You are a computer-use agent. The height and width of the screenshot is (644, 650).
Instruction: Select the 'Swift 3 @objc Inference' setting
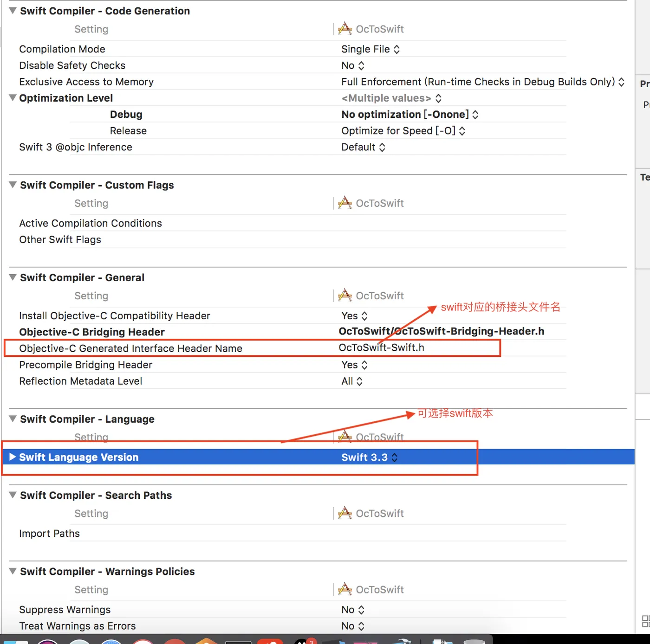76,147
